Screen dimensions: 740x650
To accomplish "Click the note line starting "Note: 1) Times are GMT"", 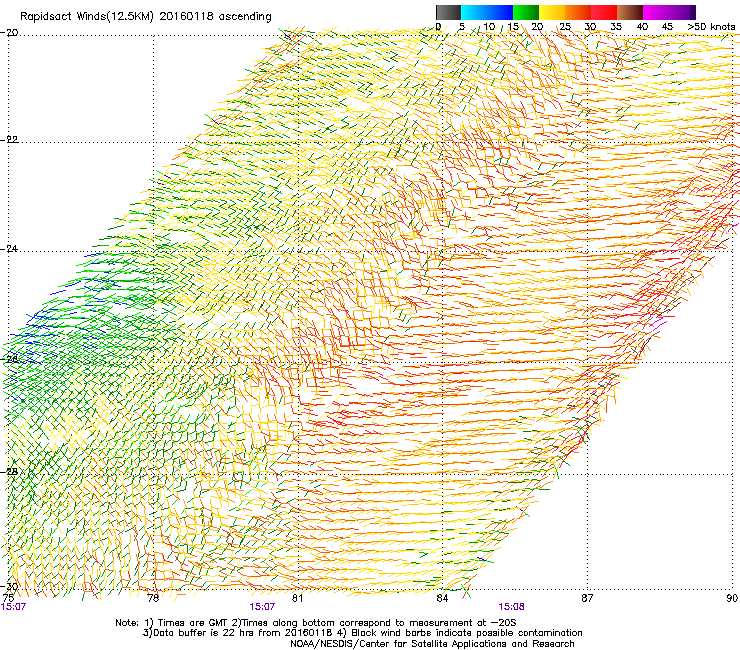I will (316, 623).
